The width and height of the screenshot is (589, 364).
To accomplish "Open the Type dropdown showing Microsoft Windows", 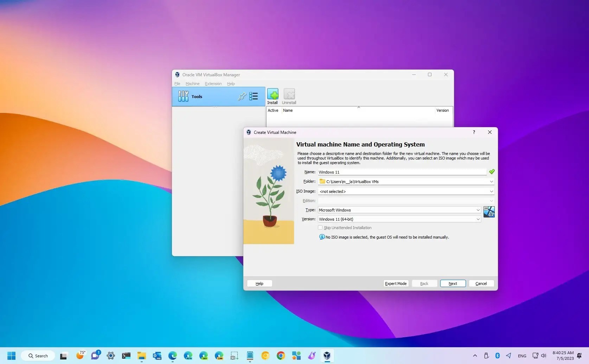I will click(x=478, y=210).
